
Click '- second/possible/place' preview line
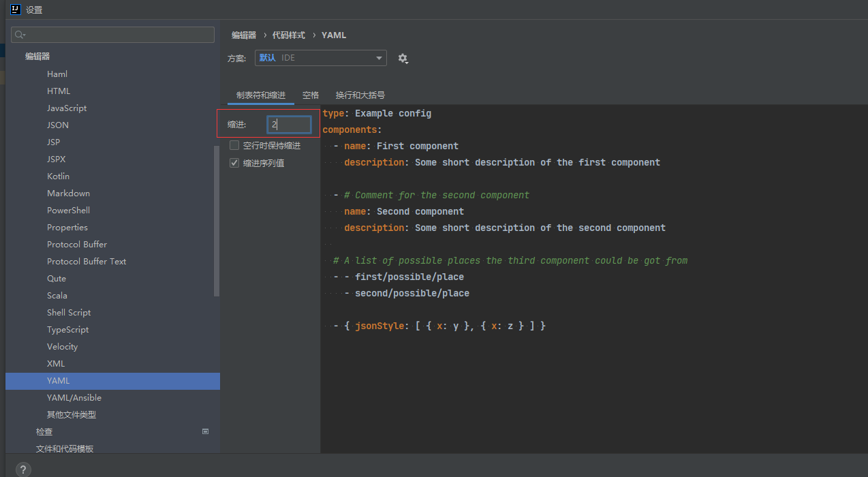pyautogui.click(x=407, y=293)
